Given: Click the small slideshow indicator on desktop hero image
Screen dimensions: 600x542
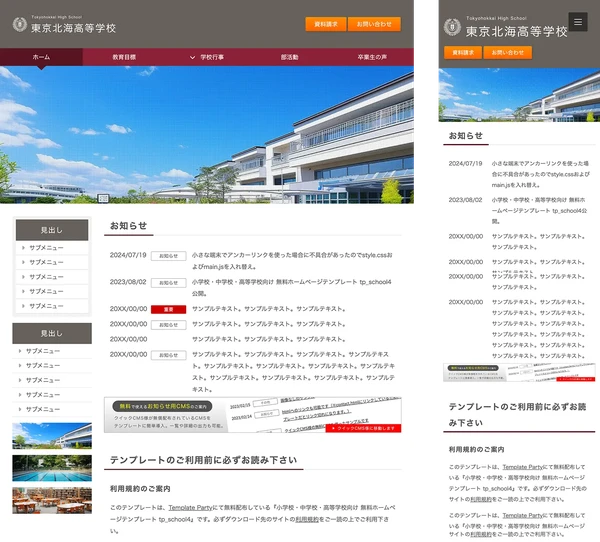Looking at the screenshot, I should coord(103,198).
